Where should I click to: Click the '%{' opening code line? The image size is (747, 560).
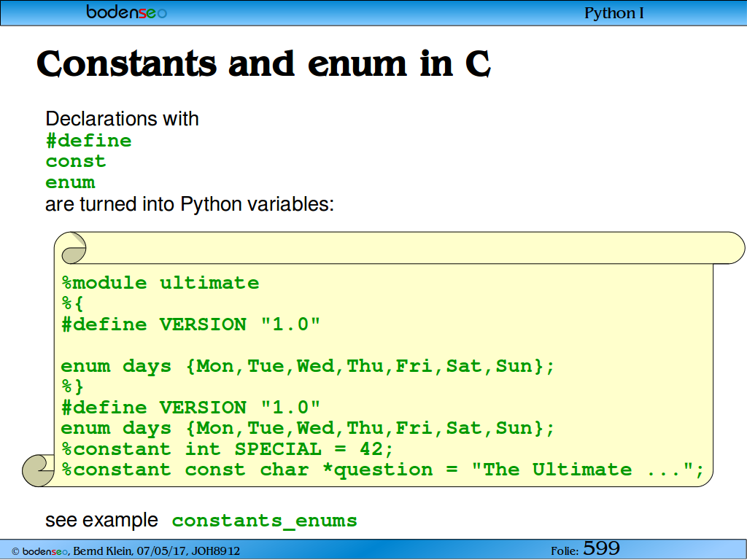click(72, 303)
